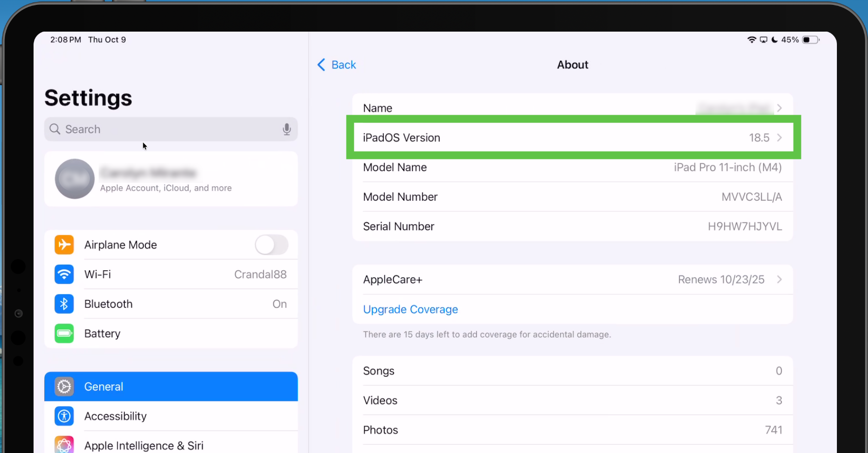868x453 pixels.
Task: Tap the Wi-Fi network name Crandal88
Action: tap(260, 274)
